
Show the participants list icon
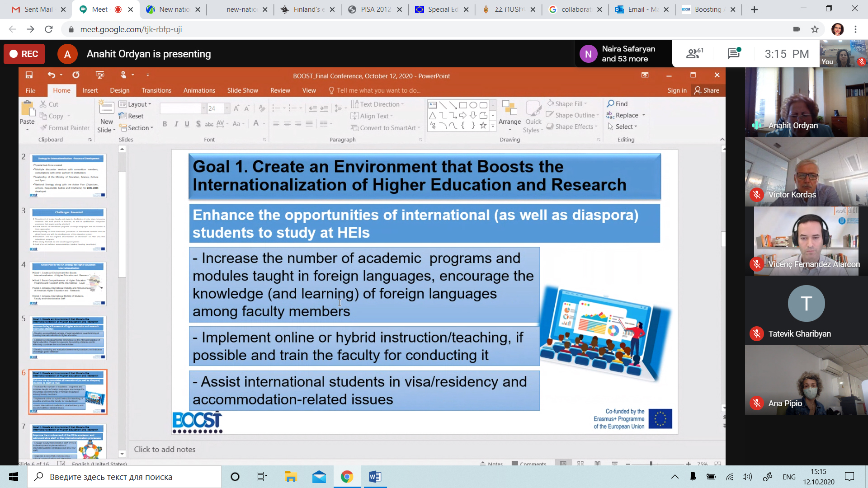[x=694, y=54]
